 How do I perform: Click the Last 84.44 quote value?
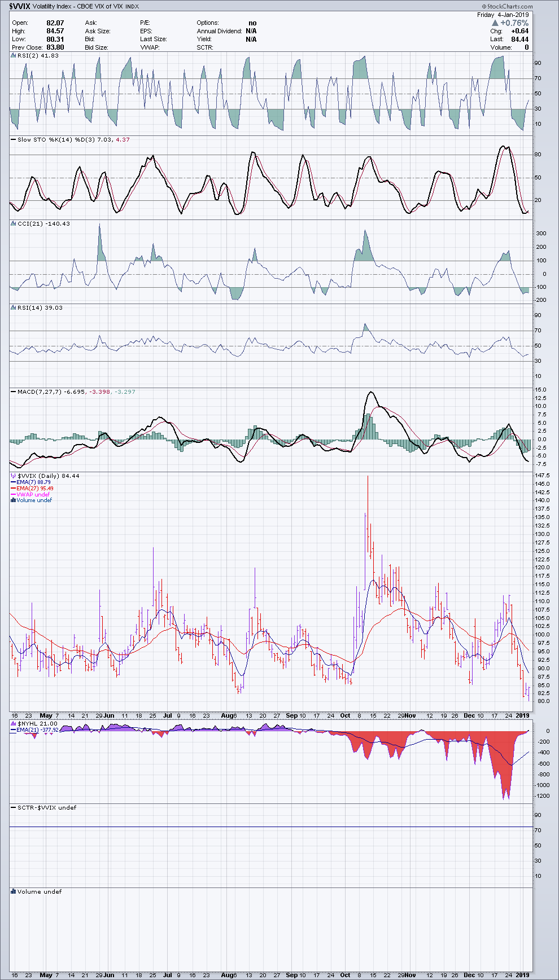[519, 39]
